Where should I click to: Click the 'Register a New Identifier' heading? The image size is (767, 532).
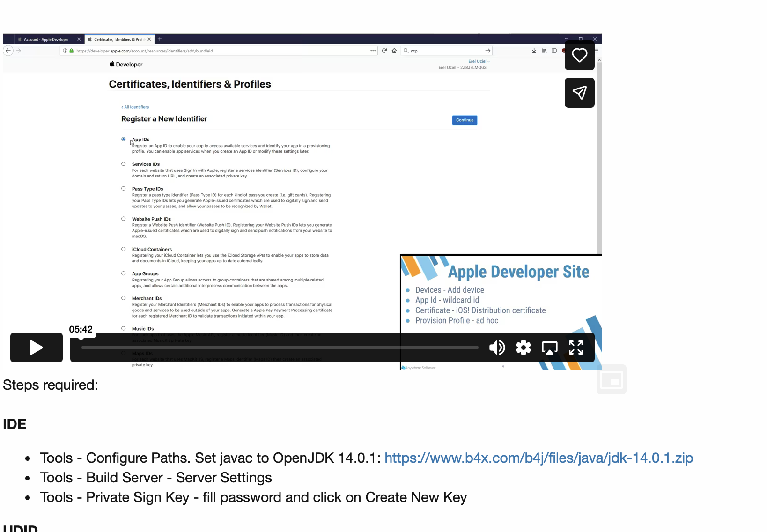point(164,119)
